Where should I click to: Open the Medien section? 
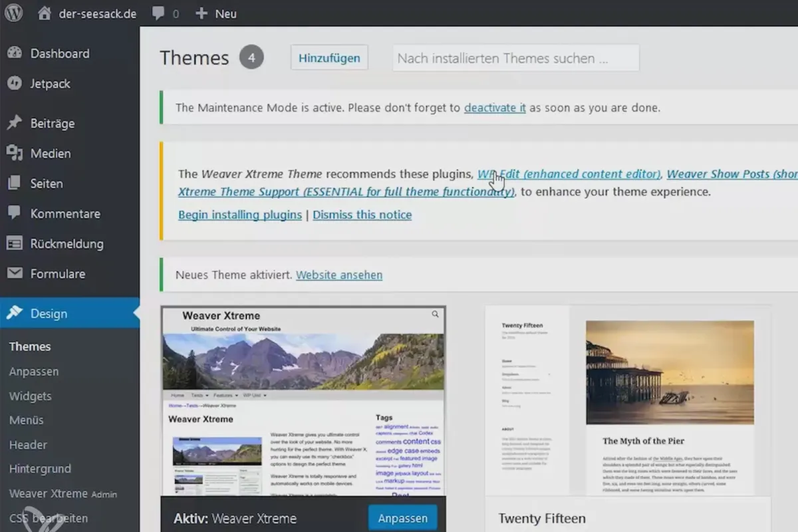[51, 153]
